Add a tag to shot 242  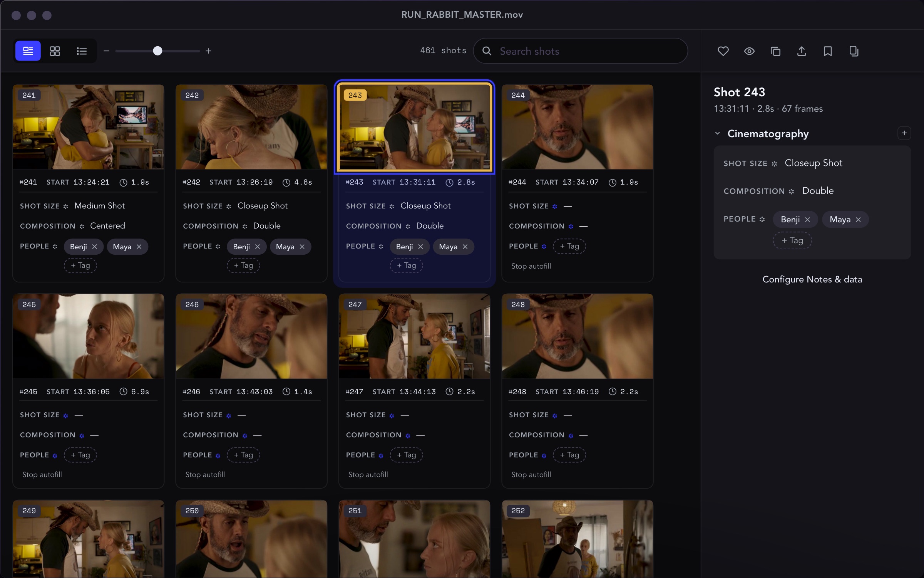click(243, 265)
